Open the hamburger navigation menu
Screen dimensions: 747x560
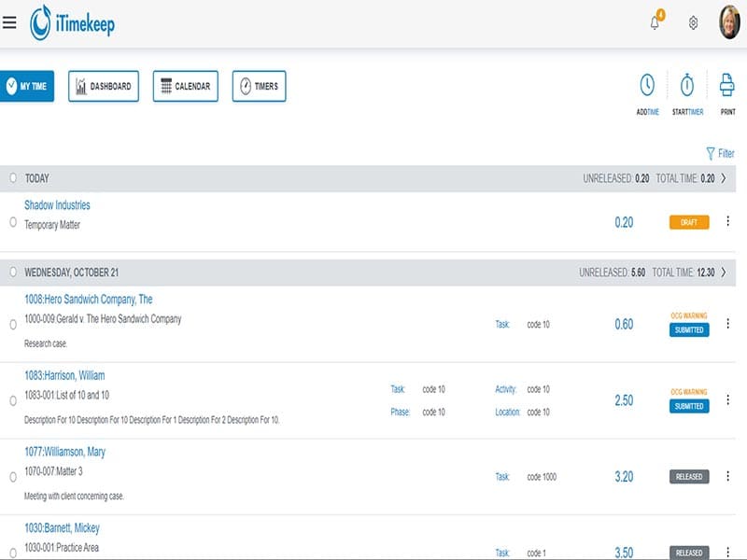pos(9,22)
